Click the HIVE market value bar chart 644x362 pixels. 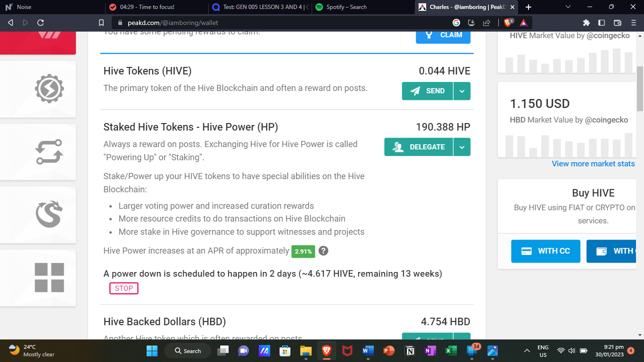569,60
